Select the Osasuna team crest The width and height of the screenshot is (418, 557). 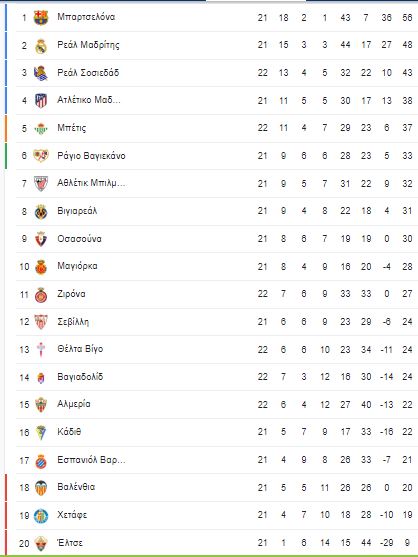41,239
